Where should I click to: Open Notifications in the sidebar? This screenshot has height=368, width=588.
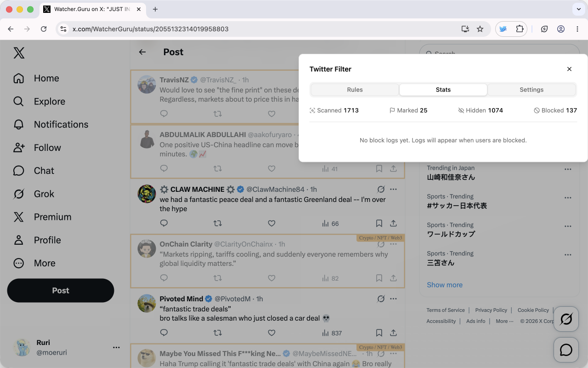[51, 124]
